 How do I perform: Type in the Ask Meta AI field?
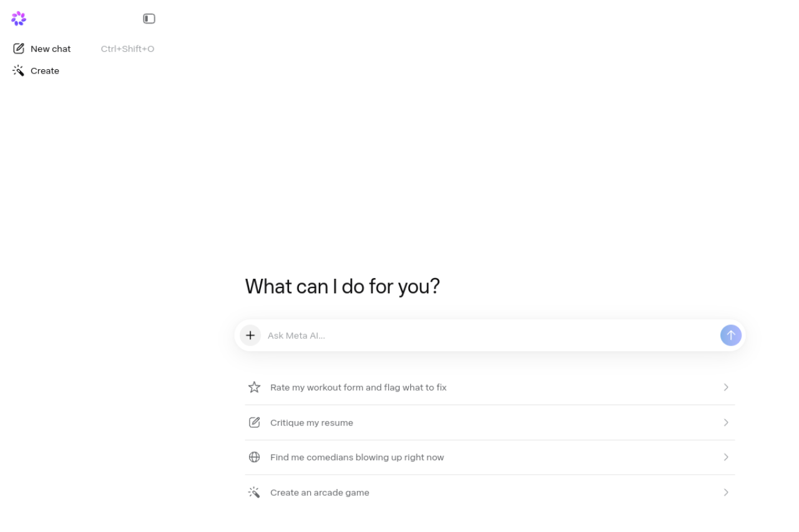click(x=487, y=336)
